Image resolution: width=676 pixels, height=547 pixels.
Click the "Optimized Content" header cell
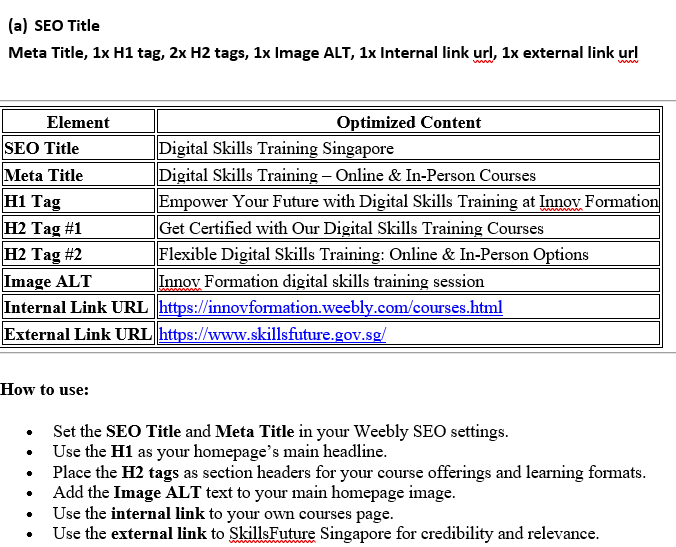click(408, 122)
